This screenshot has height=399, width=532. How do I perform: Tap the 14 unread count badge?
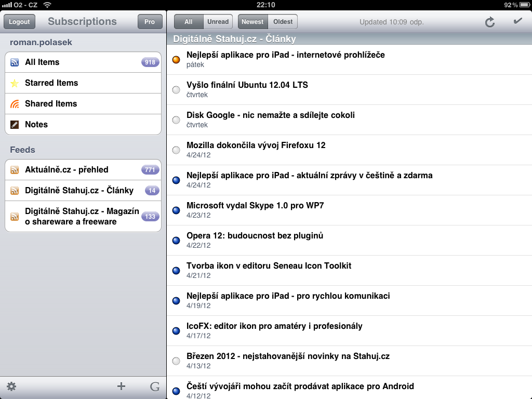(152, 191)
